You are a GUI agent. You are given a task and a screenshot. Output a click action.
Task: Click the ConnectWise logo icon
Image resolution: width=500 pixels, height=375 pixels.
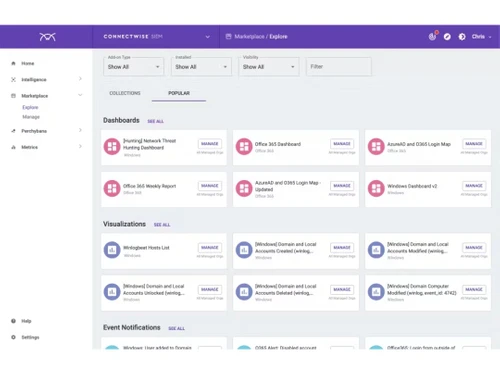[x=47, y=37]
